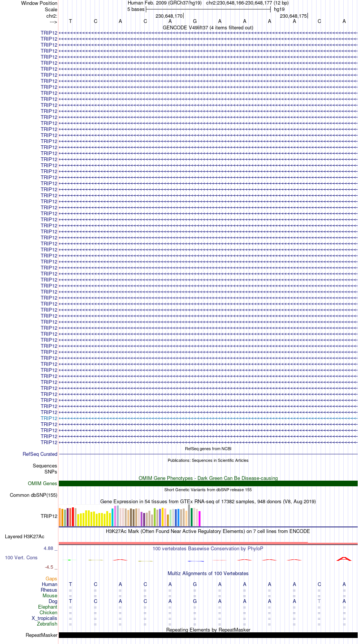Screen dimensions: 358x644
Task: Click the SNPs track label
Action: pyautogui.click(x=51, y=472)
